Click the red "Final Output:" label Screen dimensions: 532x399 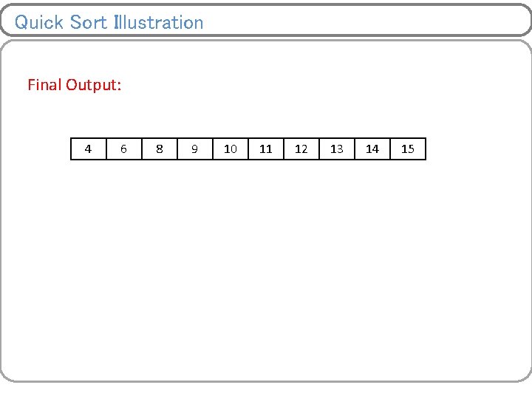coord(74,85)
